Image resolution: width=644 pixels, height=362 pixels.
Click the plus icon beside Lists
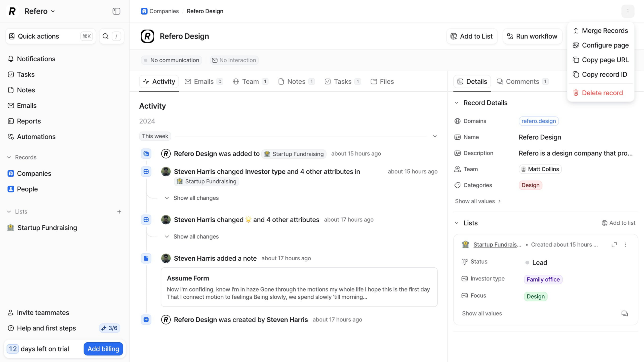[119, 212]
